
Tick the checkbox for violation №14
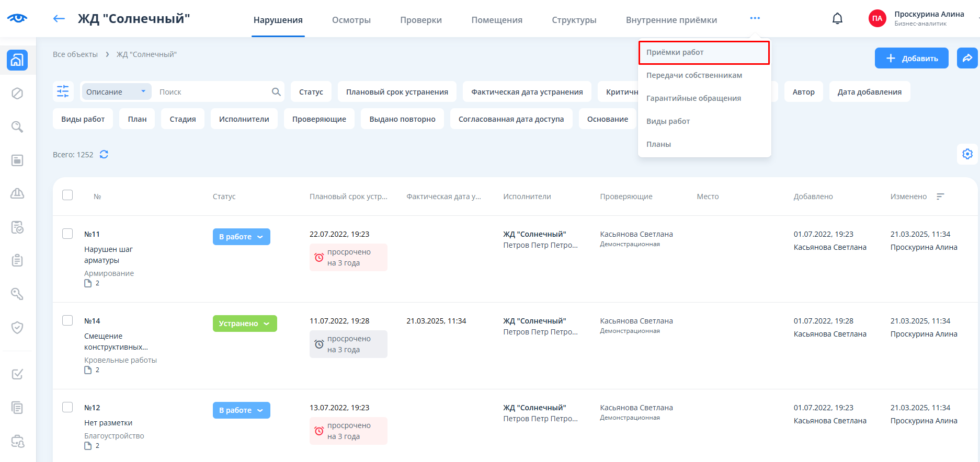point(67,320)
